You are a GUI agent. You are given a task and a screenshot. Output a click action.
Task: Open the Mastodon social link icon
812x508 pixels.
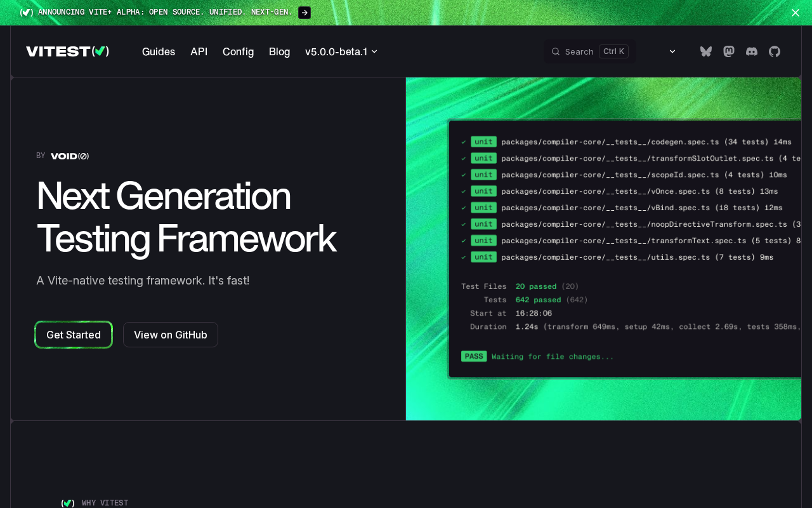729,51
